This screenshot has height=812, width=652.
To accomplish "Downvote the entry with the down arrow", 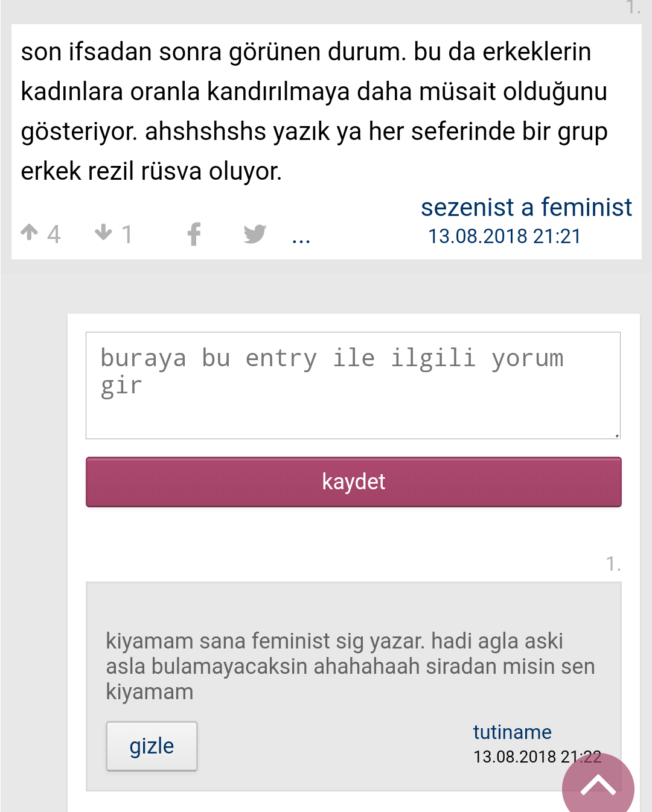I will (x=104, y=232).
